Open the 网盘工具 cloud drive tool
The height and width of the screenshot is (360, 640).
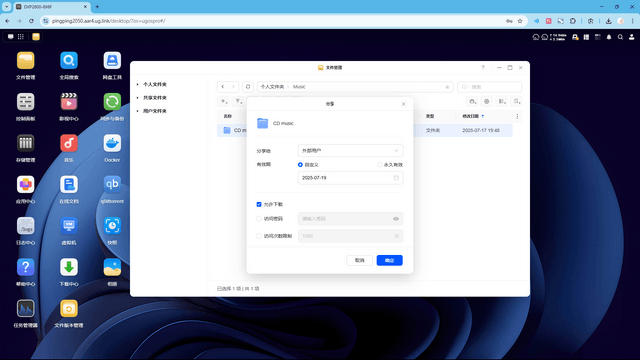tap(112, 61)
